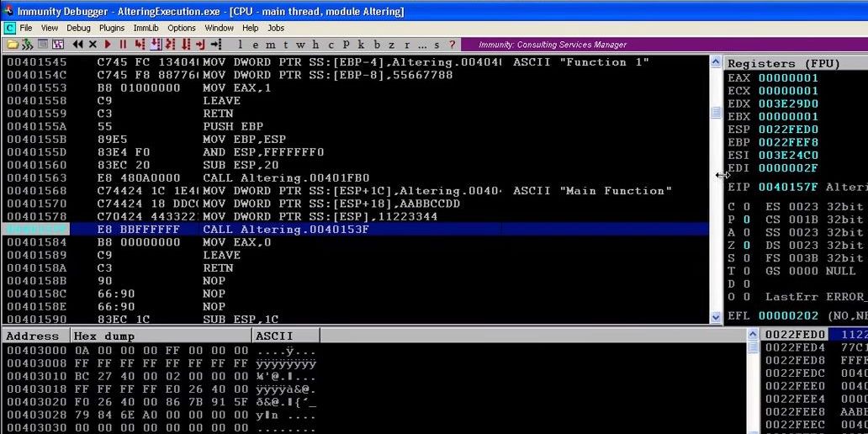Click the ASCII column header in the dump pane
Image resolution: width=868 pixels, height=434 pixels.
click(286, 336)
